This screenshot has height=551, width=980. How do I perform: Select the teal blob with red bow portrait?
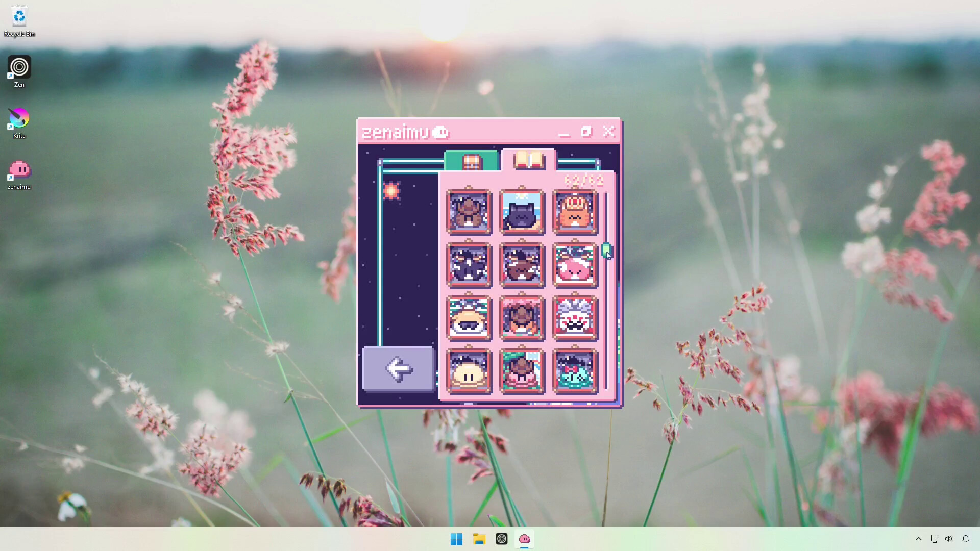[575, 371]
